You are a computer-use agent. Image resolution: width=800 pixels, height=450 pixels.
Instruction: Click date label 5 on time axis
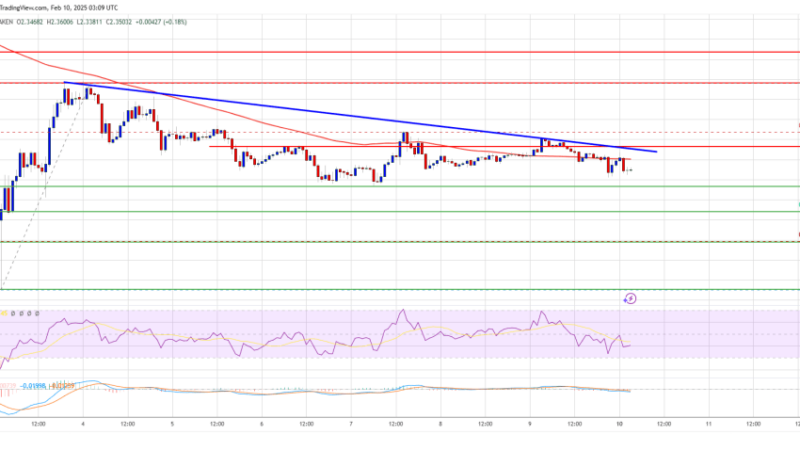click(x=172, y=424)
